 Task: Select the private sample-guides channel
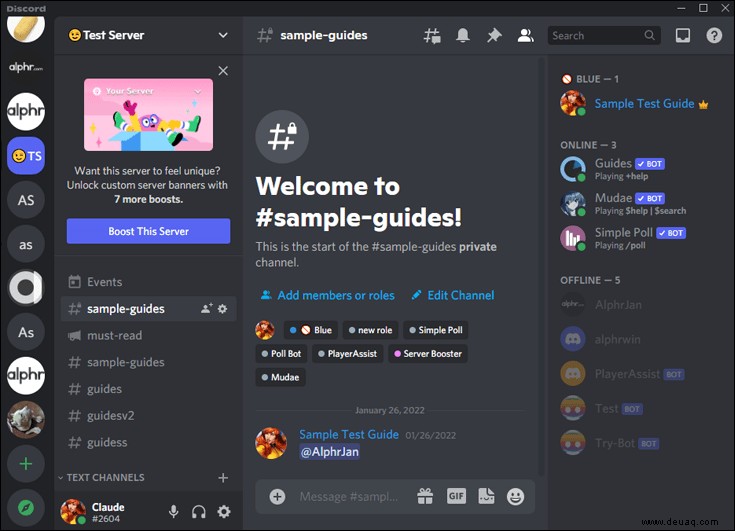click(x=148, y=309)
